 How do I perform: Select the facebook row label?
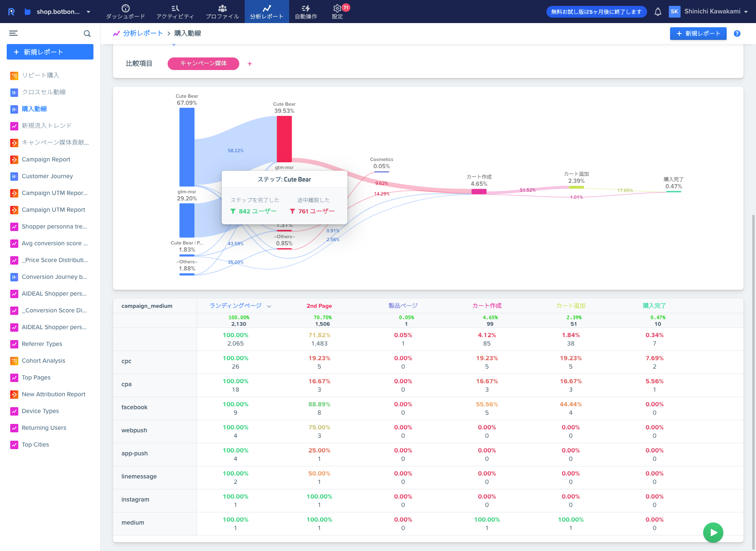coord(135,407)
